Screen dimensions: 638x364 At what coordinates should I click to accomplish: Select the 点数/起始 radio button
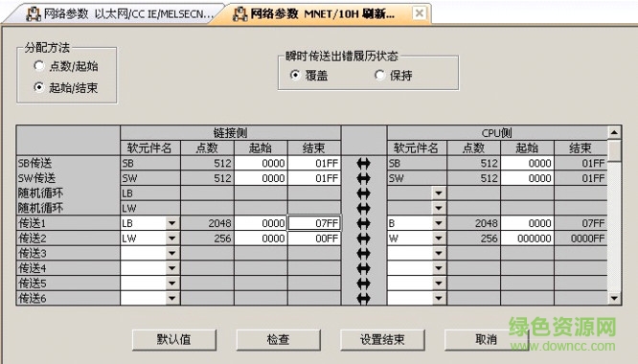pos(39,65)
